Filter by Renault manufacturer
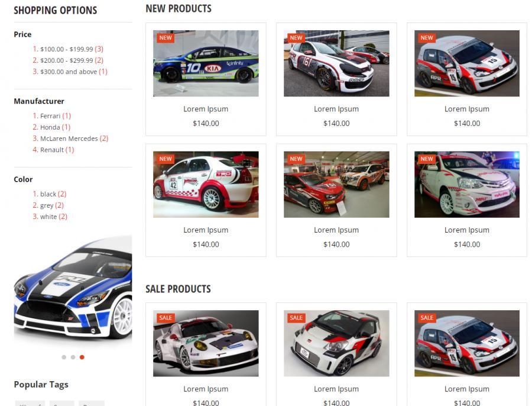Image resolution: width=532 pixels, height=406 pixels. [x=52, y=150]
